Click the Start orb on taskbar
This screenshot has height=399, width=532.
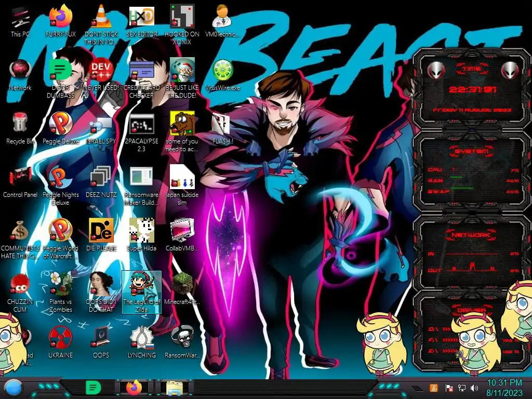(14, 388)
